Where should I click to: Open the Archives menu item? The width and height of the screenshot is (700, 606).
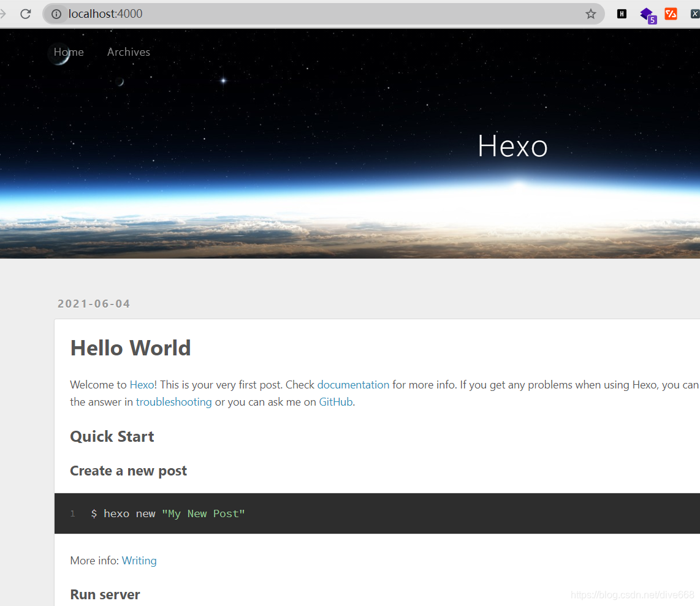tap(129, 52)
